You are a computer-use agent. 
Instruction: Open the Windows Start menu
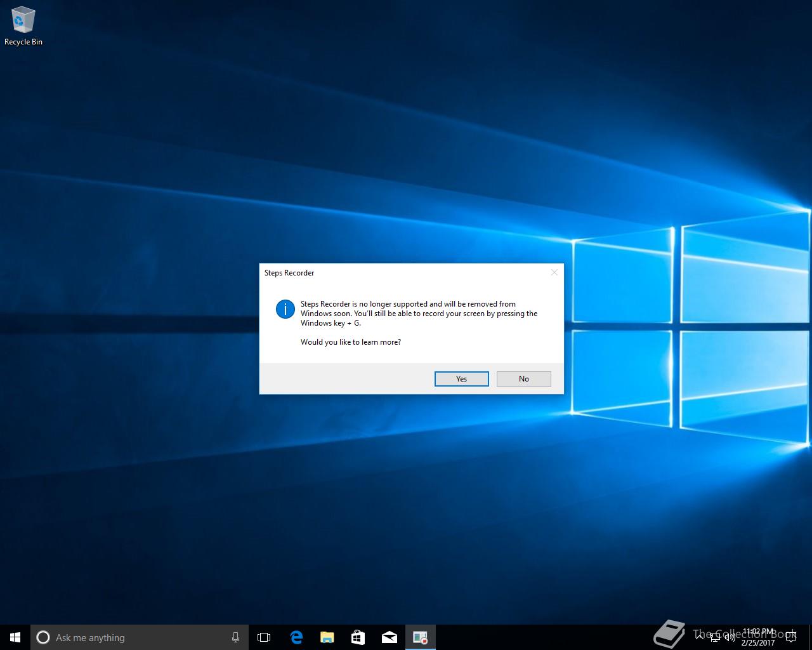[15, 637]
